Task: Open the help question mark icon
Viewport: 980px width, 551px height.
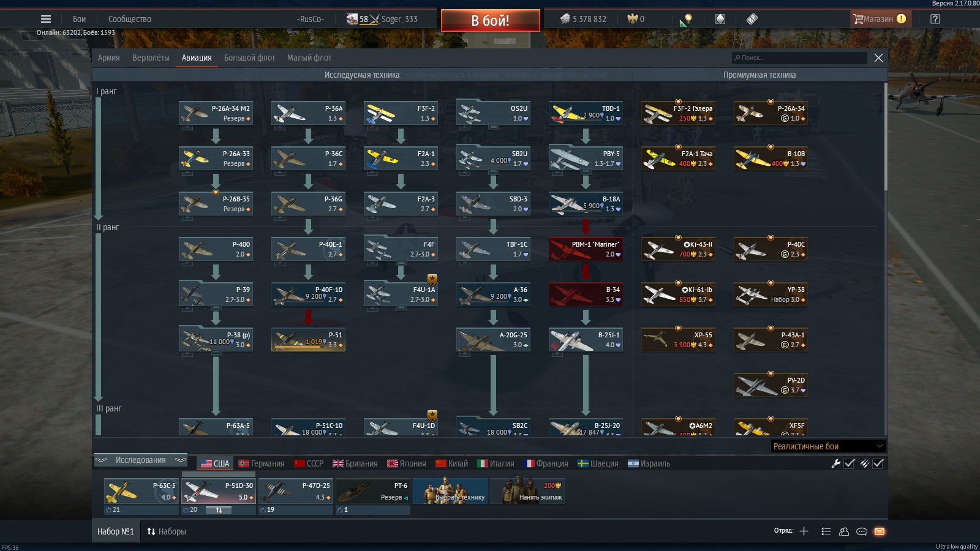Action: [935, 19]
